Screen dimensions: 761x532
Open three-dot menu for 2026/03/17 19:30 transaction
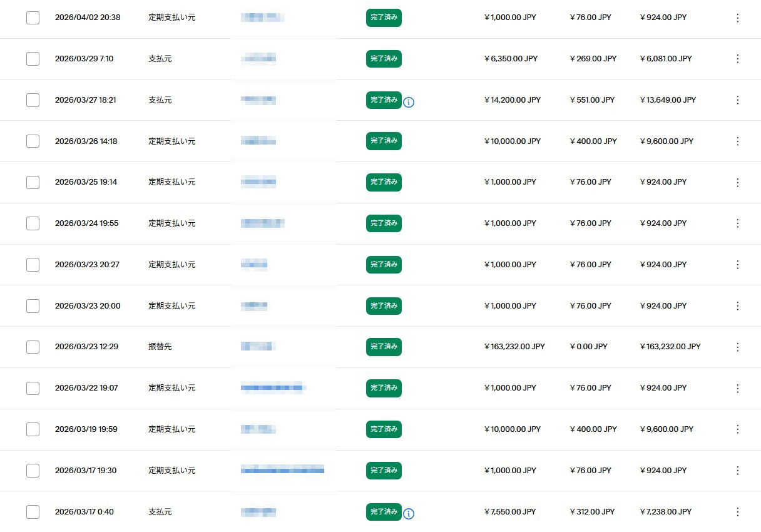tap(737, 471)
